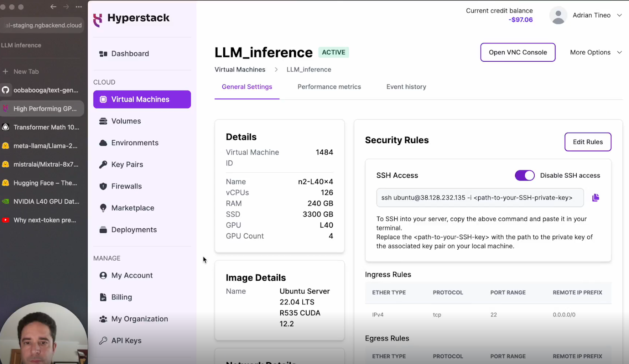629x364 pixels.
Task: Click Open VNC Console button
Action: [x=518, y=52]
